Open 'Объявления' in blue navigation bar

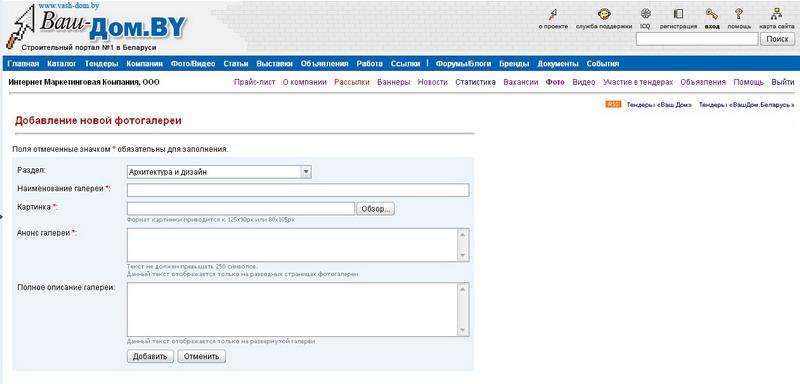(x=324, y=64)
